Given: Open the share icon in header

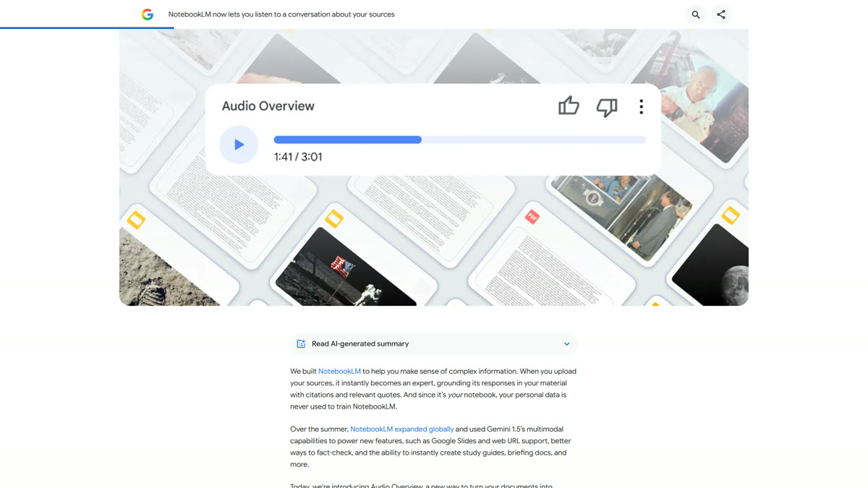Looking at the screenshot, I should [721, 14].
